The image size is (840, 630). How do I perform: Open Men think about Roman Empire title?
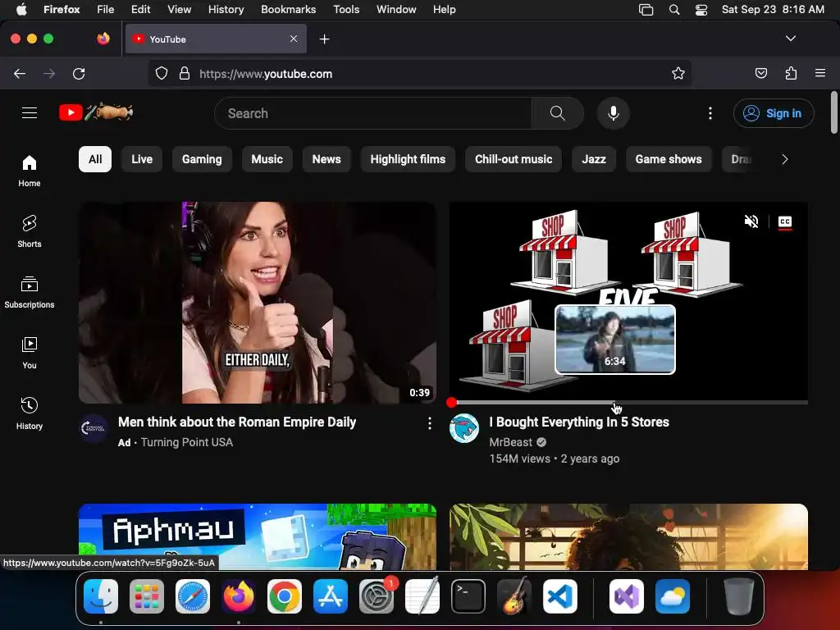pos(237,422)
